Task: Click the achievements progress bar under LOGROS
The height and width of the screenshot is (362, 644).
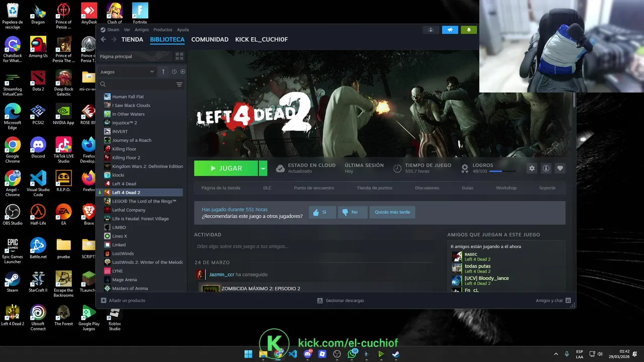Action: coord(502,171)
